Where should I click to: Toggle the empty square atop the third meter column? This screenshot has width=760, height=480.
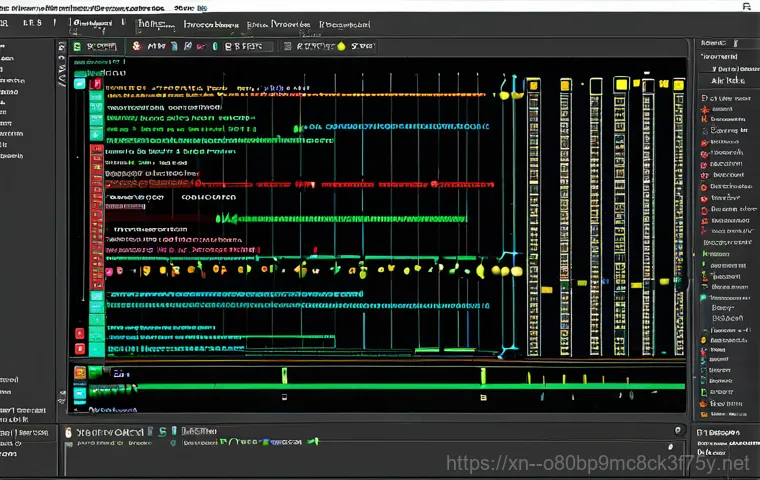pyautogui.click(x=596, y=86)
